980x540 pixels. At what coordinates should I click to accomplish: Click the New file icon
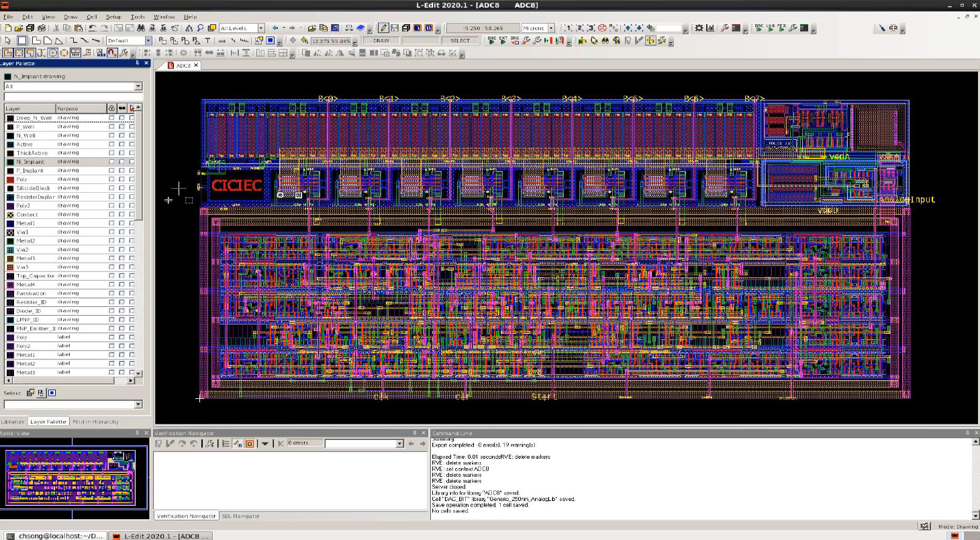pyautogui.click(x=8, y=28)
